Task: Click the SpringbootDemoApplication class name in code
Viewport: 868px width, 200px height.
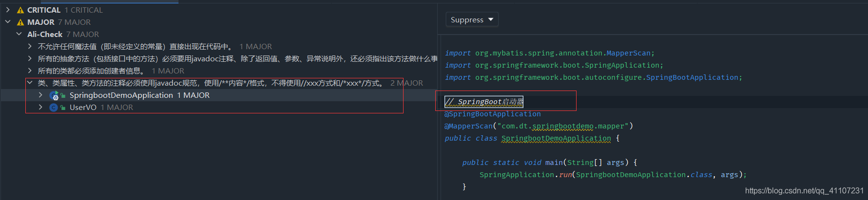Action: [556, 138]
